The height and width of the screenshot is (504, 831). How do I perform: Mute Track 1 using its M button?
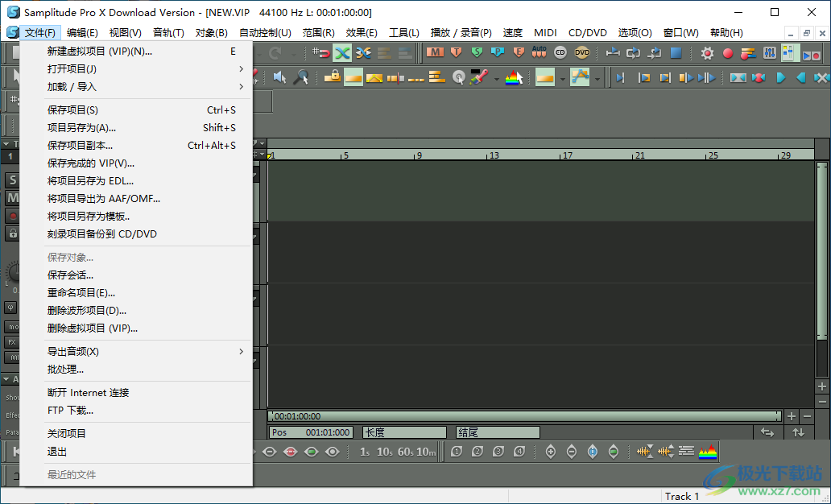[12, 197]
